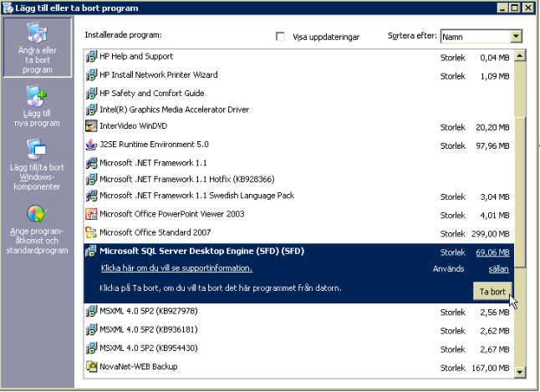Image resolution: width=540 pixels, height=392 pixels.
Task: Click MSXML 4.0 SP2 KB936181 icon
Action: point(91,329)
